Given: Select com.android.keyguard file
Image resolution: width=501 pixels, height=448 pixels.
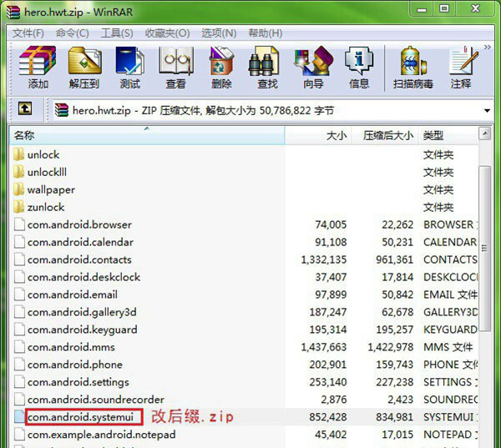Looking at the screenshot, I should [x=82, y=330].
